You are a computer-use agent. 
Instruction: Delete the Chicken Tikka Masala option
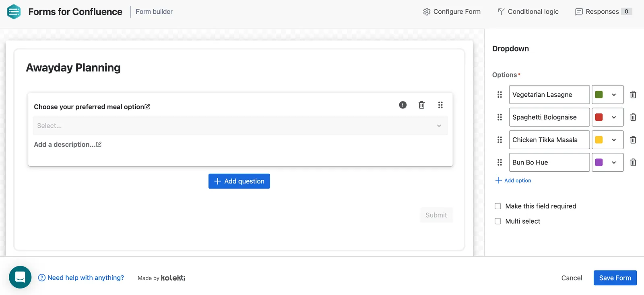point(633,140)
